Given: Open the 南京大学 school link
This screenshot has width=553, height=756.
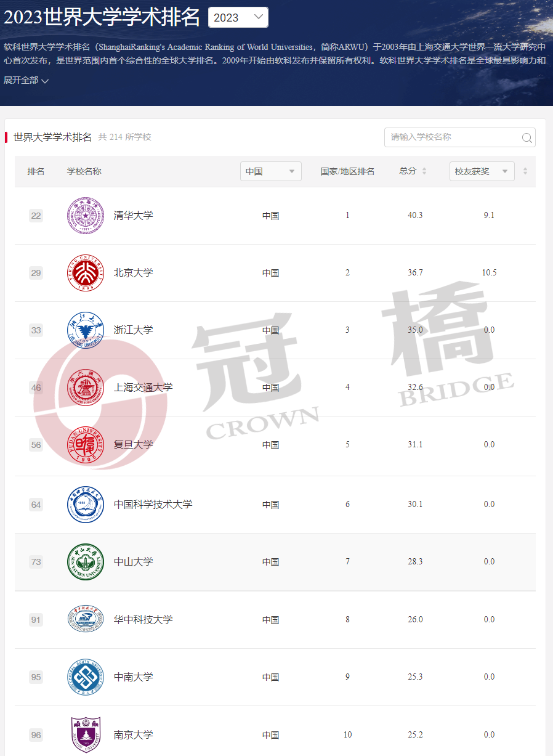Looking at the screenshot, I should [134, 734].
